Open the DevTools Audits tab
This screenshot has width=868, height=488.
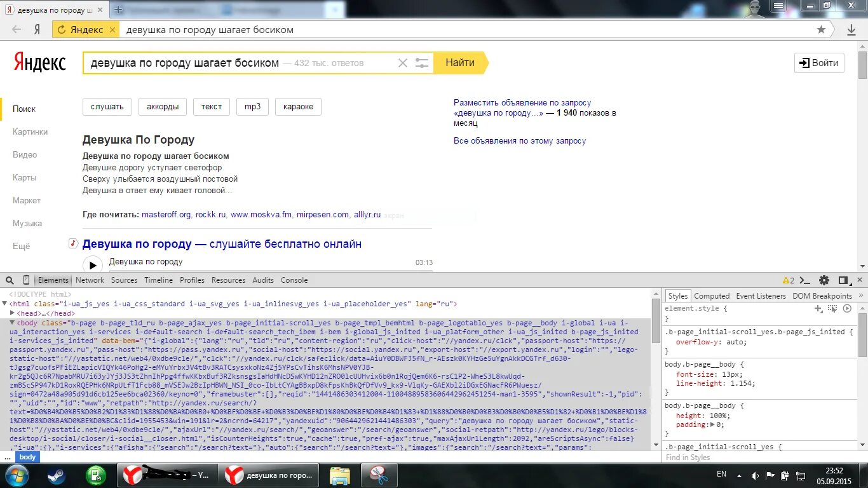pos(263,280)
